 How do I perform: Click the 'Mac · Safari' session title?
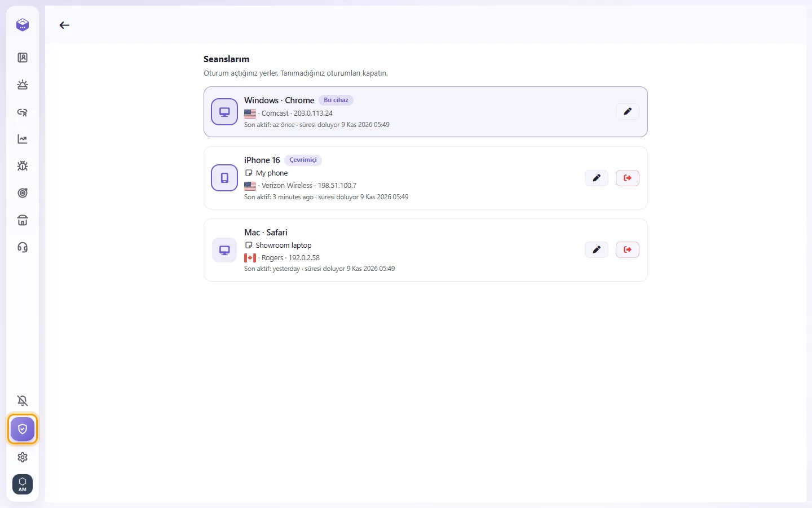(266, 233)
